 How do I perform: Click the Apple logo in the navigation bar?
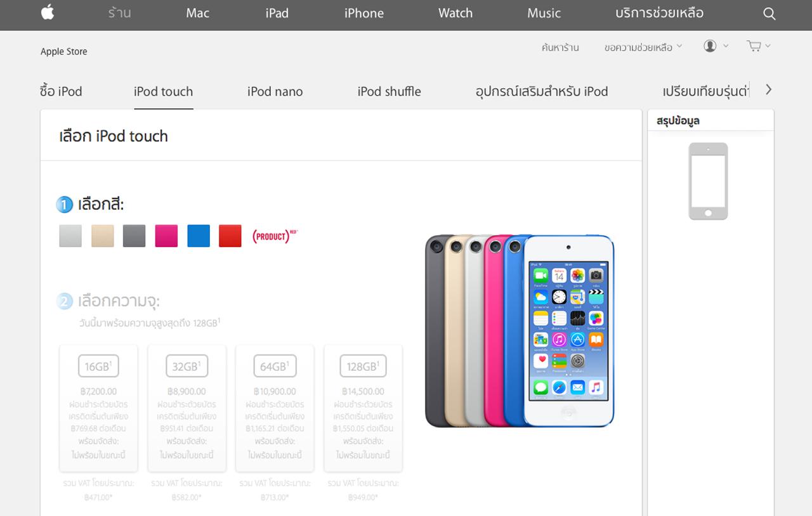[48, 13]
